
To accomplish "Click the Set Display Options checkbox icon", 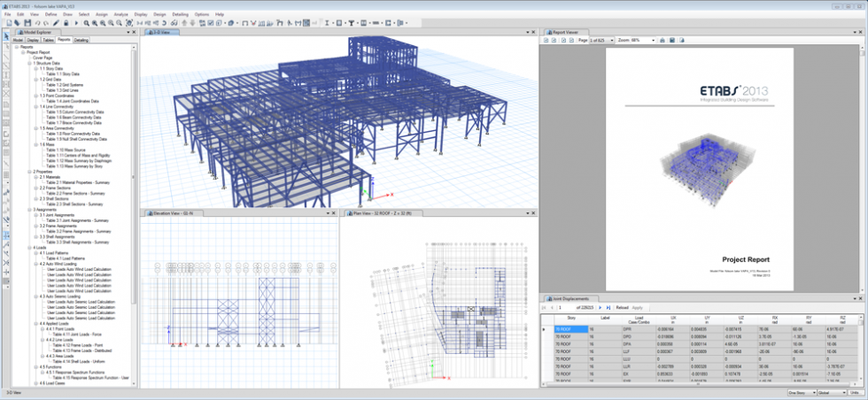I will pos(211,23).
